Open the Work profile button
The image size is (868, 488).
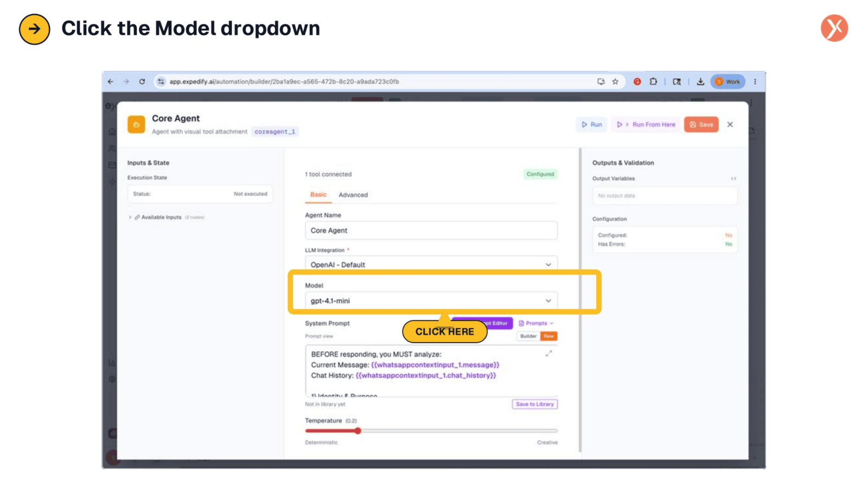point(727,81)
